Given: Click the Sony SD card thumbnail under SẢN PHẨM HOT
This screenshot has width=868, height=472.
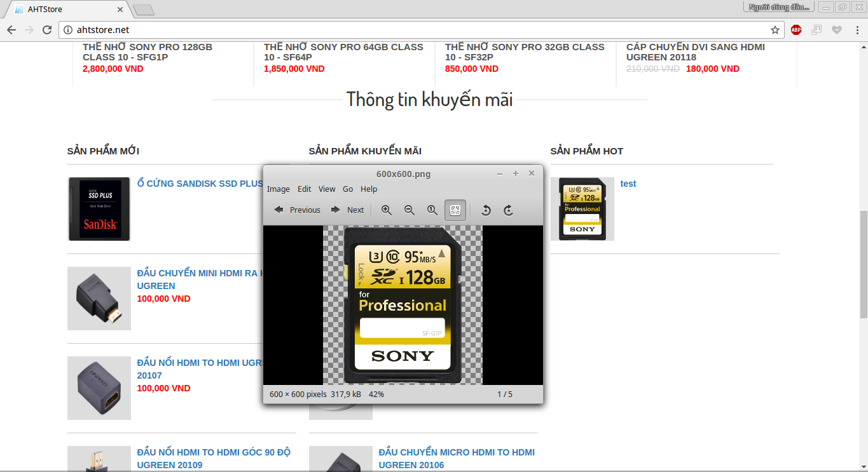Looking at the screenshot, I should (x=582, y=209).
